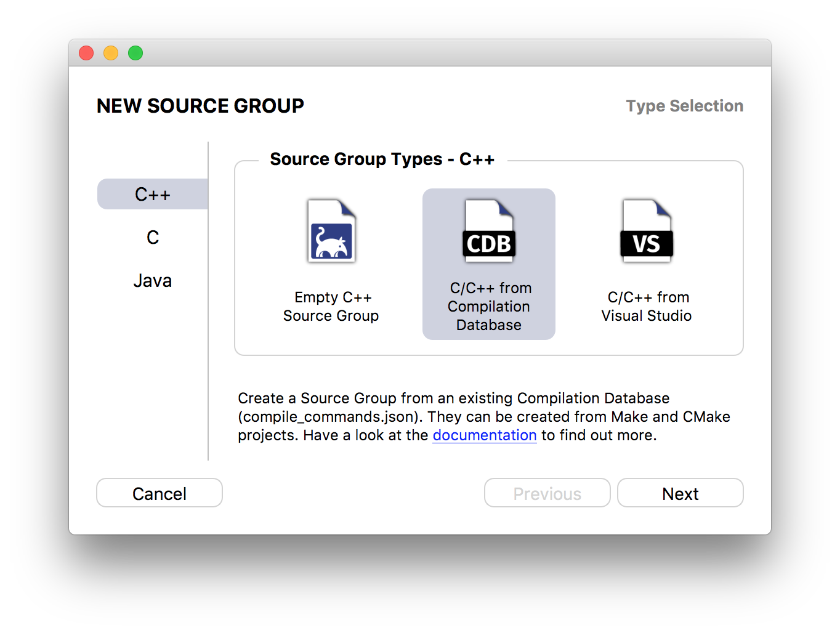The image size is (840, 633).
Task: Click the 'C/C++ from Compilation Database' label
Action: [489, 307]
